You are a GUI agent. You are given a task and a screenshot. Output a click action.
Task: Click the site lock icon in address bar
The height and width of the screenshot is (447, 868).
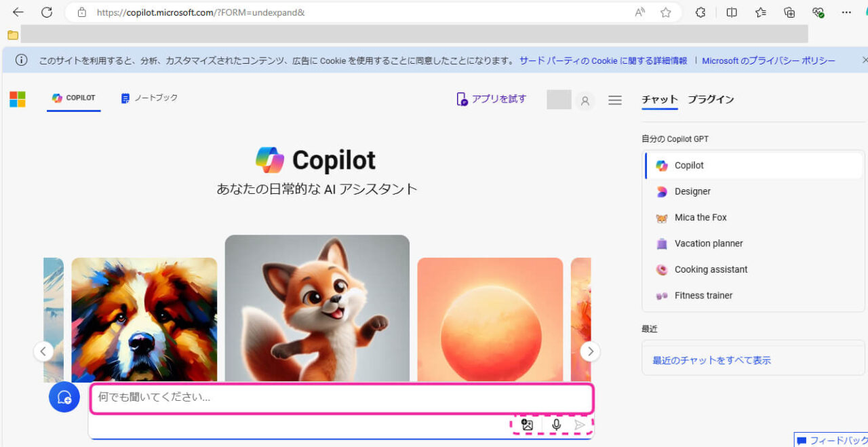click(x=82, y=12)
